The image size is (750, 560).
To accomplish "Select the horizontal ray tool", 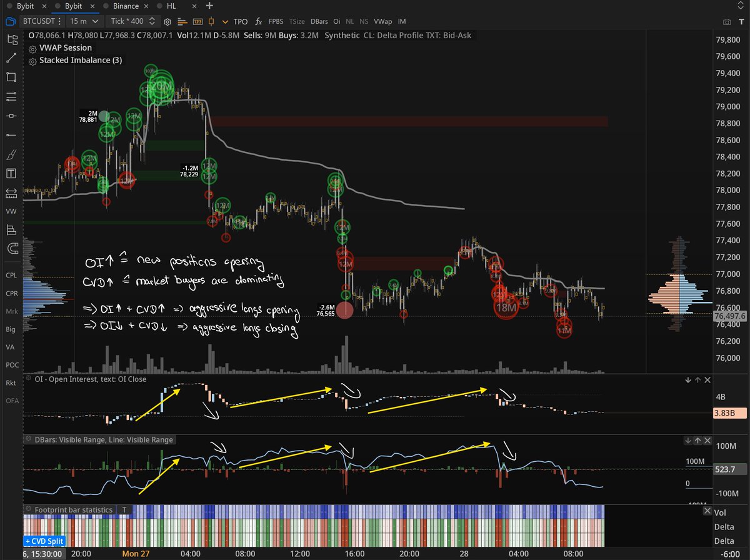I will pyautogui.click(x=12, y=135).
